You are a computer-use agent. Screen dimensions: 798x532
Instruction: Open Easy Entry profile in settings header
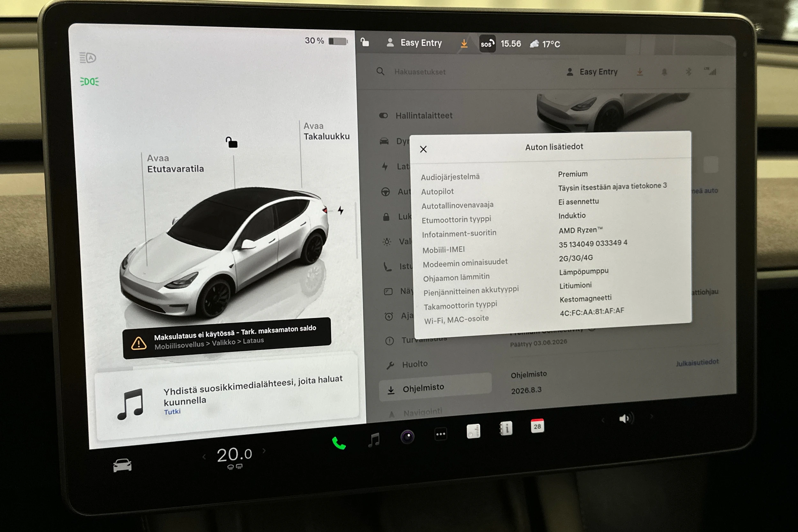pyautogui.click(x=592, y=72)
